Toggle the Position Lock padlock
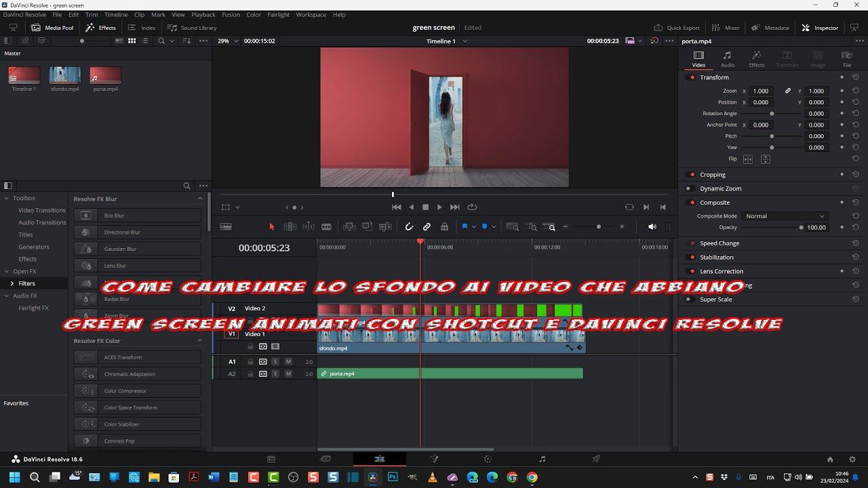This screenshot has height=488, width=868. pos(444,227)
